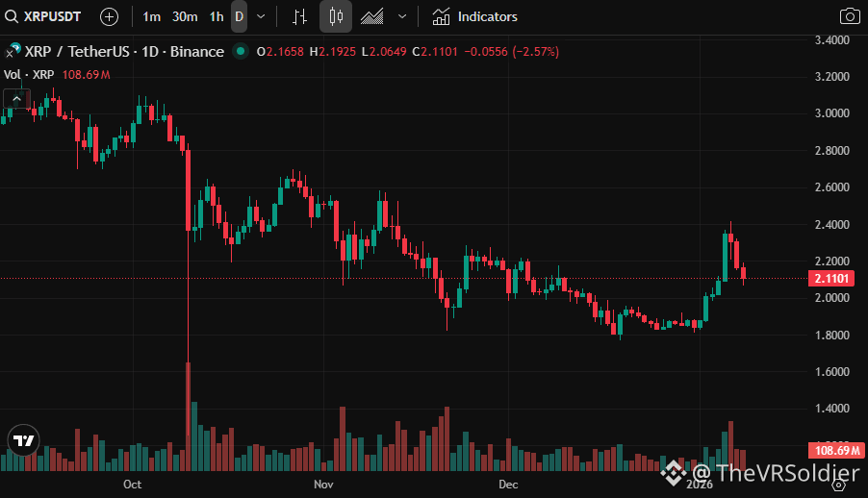Switch to bars chart type
This screenshot has height=498, width=868.
299,16
